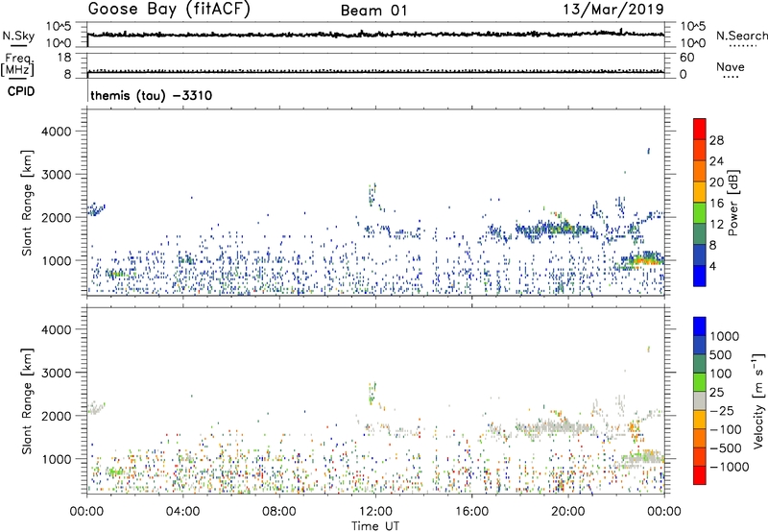Click the light green 12-16 dB Power segment

pos(700,212)
